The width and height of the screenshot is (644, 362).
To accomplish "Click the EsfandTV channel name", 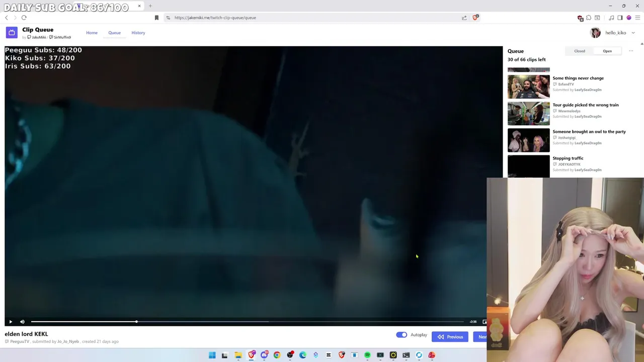I will coord(566,84).
